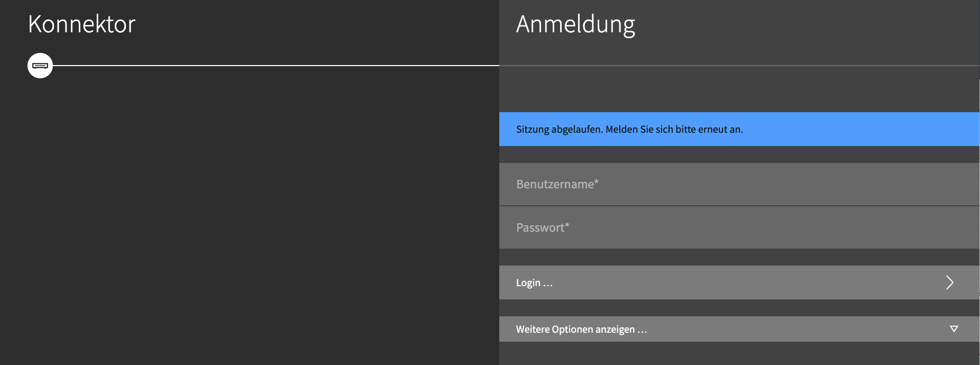The height and width of the screenshot is (365, 980).
Task: Click the Benutzername* placeholder label
Action: (x=557, y=184)
